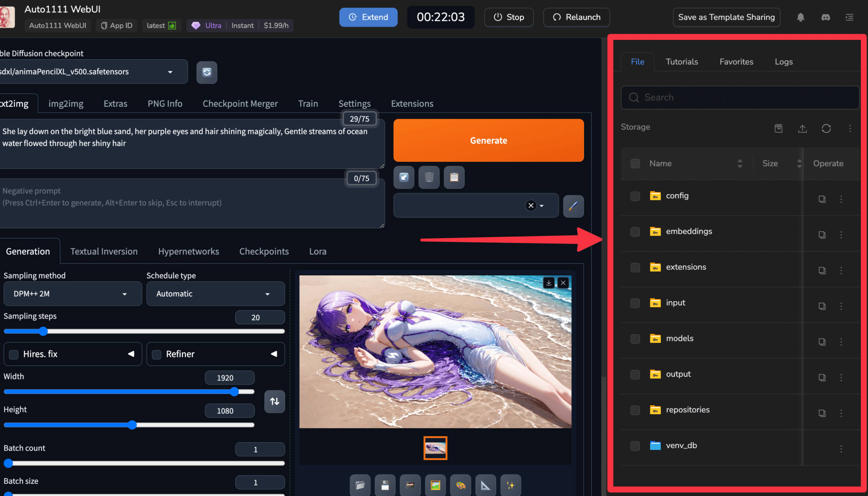
Task: Enable the Refiner option
Action: point(156,354)
